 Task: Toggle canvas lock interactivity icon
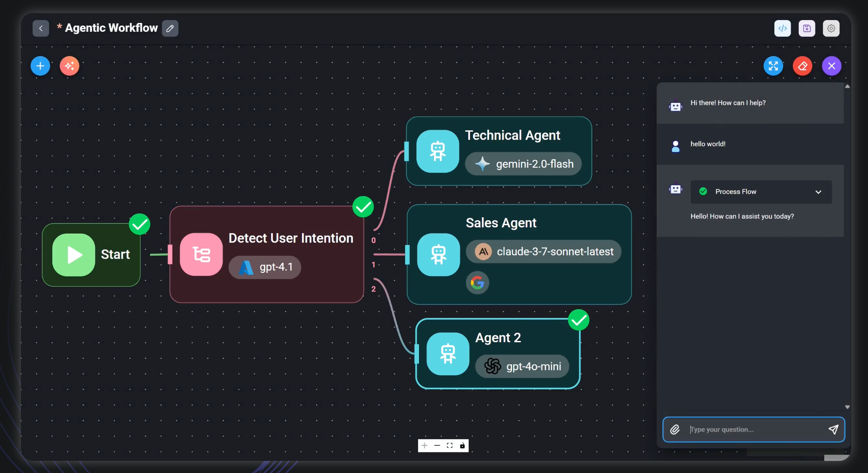pyautogui.click(x=462, y=445)
